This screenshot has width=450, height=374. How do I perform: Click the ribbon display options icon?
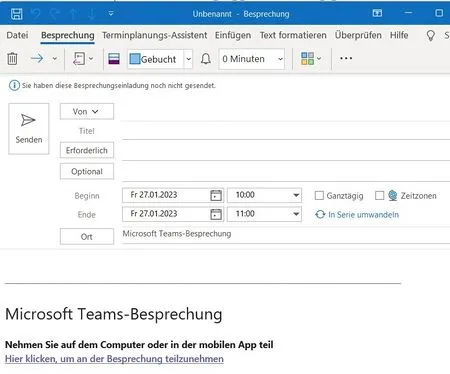click(377, 13)
